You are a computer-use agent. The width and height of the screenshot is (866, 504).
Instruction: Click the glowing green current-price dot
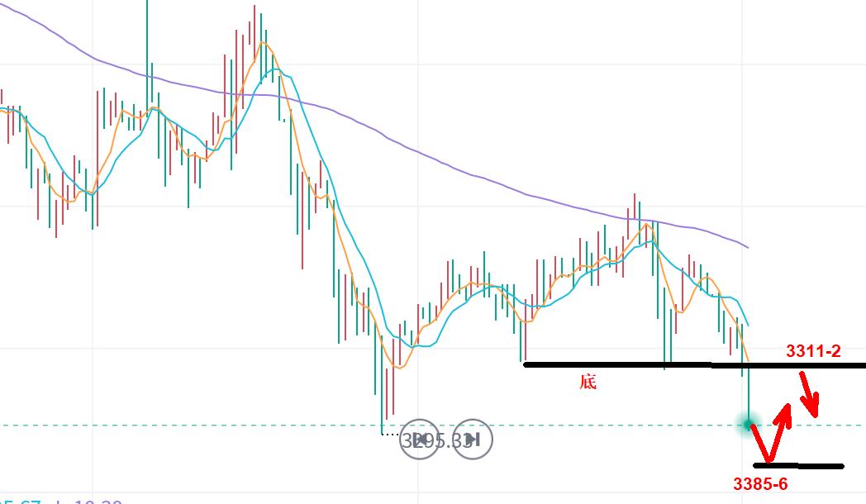point(749,425)
